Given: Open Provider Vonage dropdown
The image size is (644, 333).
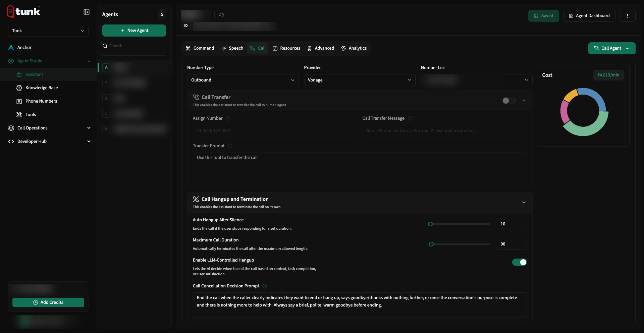Looking at the screenshot, I should point(360,80).
